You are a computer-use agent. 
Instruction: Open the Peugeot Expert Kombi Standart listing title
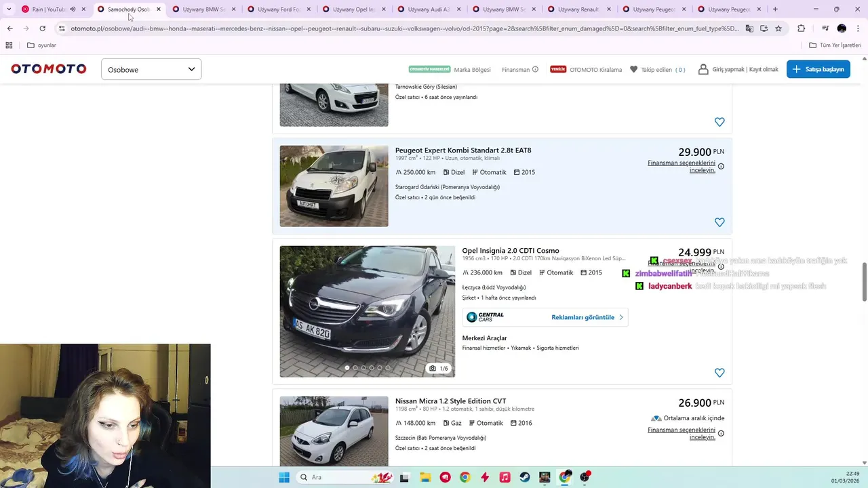463,150
